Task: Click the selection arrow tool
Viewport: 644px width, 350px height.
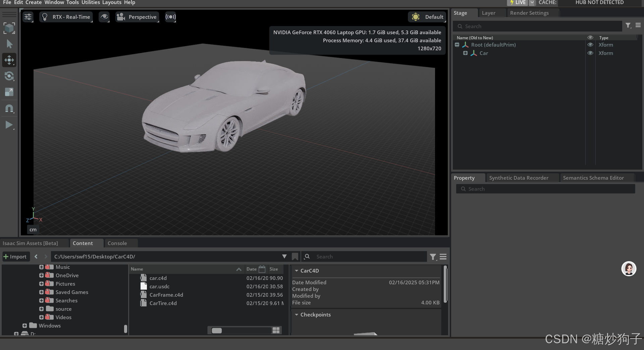Action: (9, 44)
